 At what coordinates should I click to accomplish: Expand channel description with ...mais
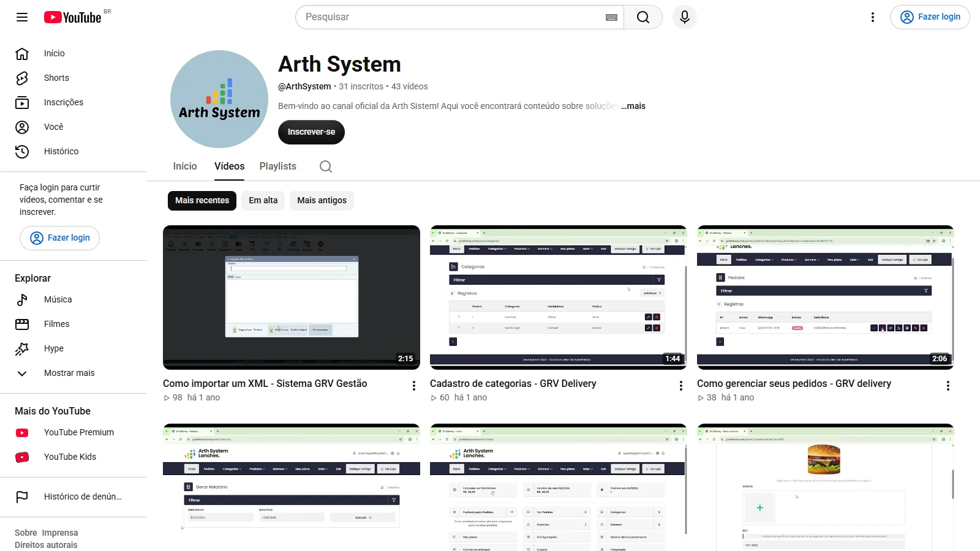pos(633,106)
